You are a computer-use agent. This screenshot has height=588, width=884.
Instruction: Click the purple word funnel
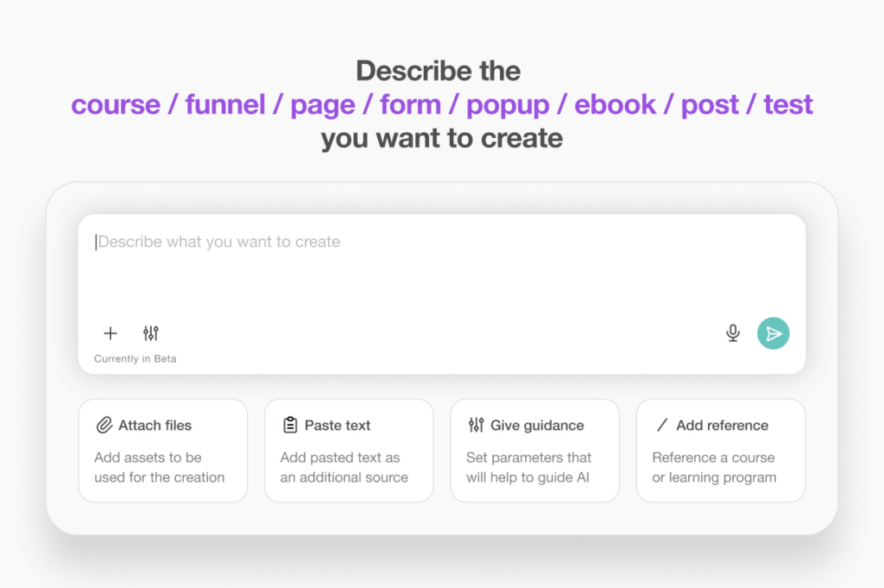[x=225, y=104]
